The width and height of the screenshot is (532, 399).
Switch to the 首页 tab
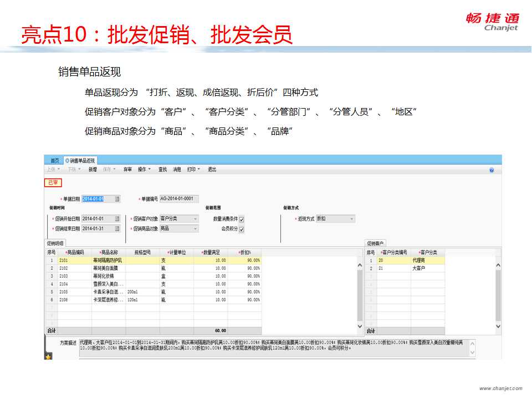coord(54,160)
